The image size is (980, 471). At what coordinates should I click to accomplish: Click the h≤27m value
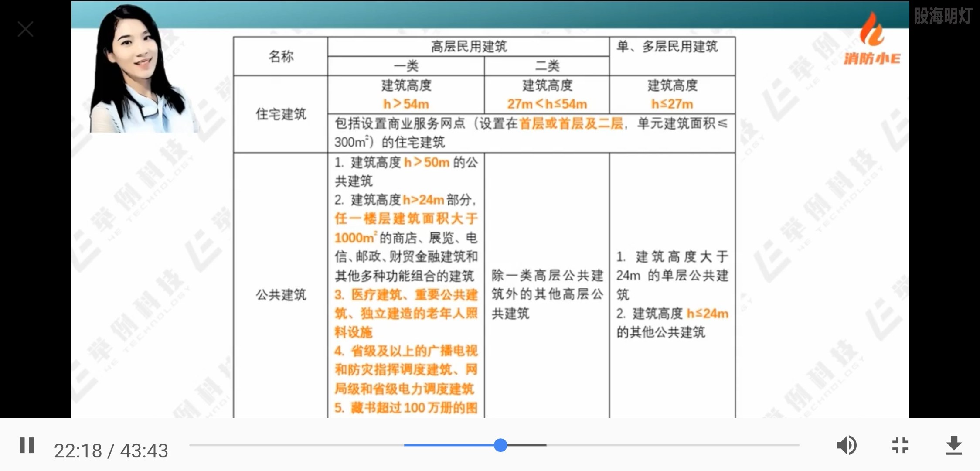(672, 104)
